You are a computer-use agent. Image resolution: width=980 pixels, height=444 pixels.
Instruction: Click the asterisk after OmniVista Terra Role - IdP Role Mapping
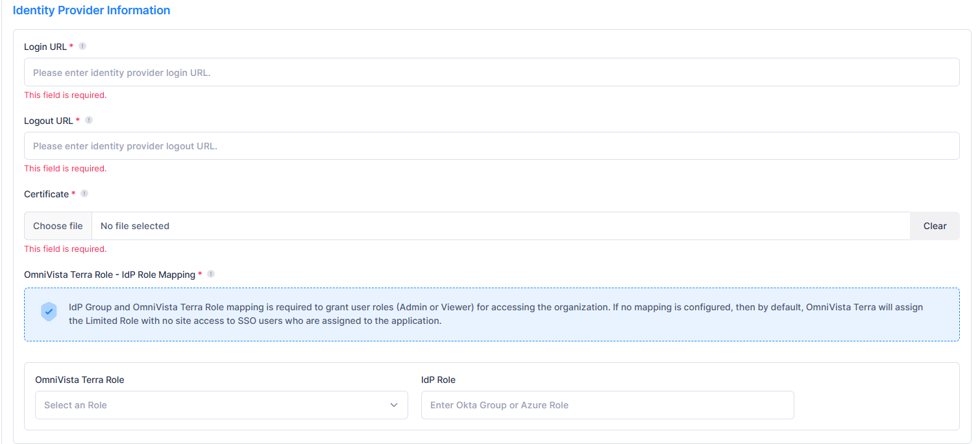pos(199,274)
